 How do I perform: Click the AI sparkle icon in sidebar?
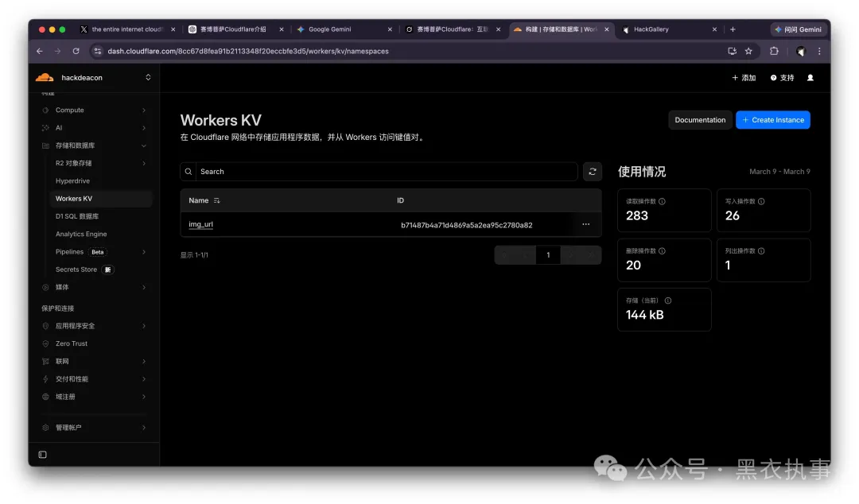45,128
